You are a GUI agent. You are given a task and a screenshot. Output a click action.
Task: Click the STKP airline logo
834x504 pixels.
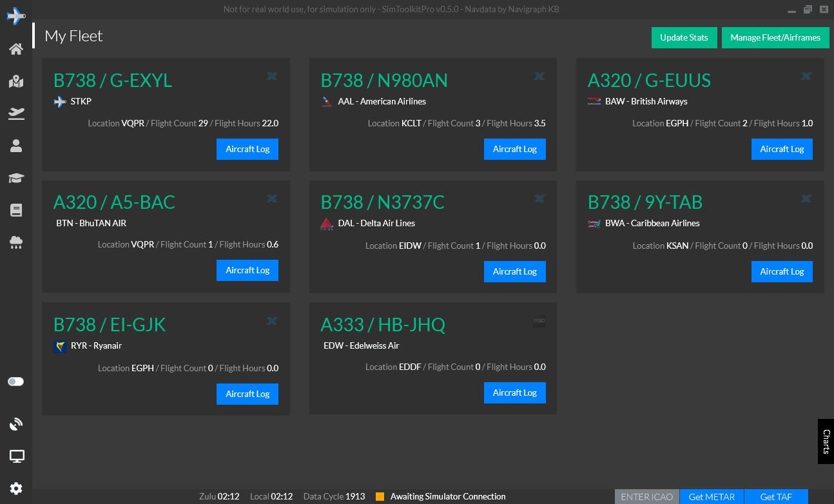pos(60,101)
